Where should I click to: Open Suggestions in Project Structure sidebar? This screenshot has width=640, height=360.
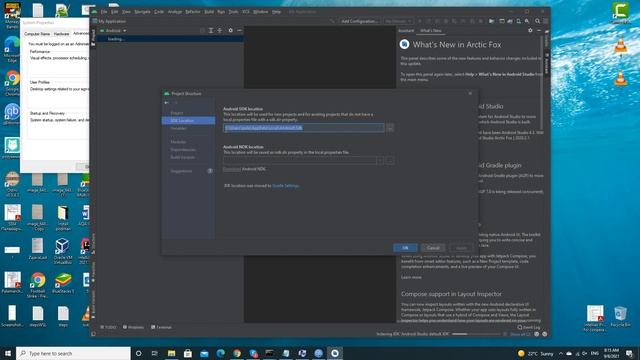tap(181, 171)
